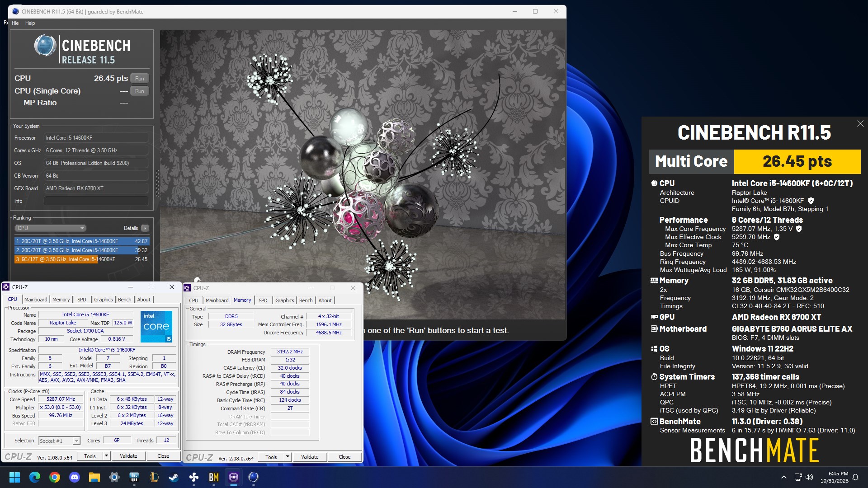
Task: Click Cinebench panel splitter handle
Action: click(x=157, y=184)
